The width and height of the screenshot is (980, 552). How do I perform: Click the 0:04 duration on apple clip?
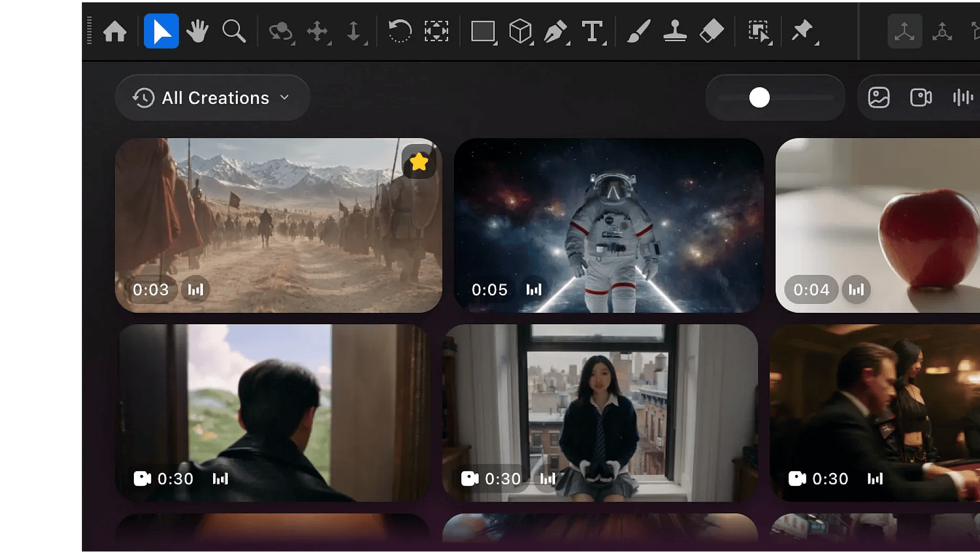812,290
